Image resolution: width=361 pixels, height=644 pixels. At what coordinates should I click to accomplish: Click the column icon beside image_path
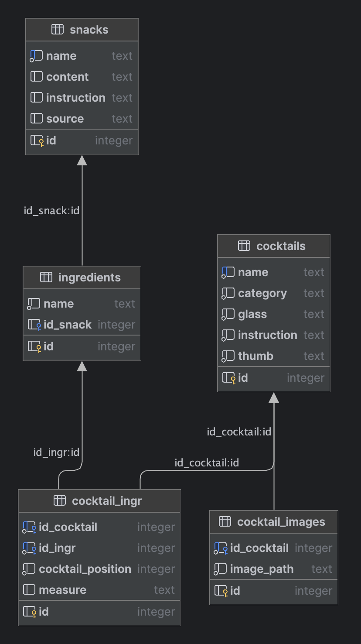(x=220, y=569)
